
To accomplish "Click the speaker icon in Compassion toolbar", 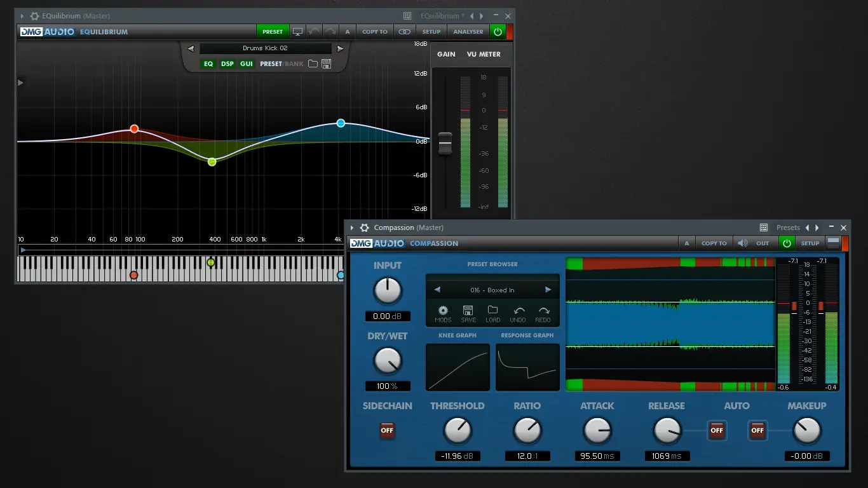I will pyautogui.click(x=742, y=243).
